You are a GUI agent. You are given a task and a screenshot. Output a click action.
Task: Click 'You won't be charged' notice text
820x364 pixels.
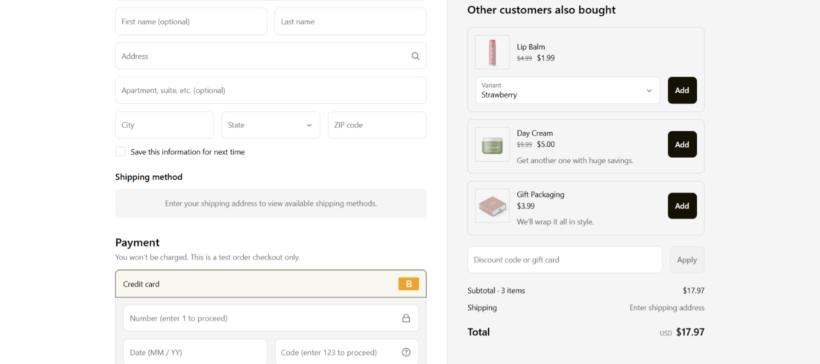click(x=208, y=257)
